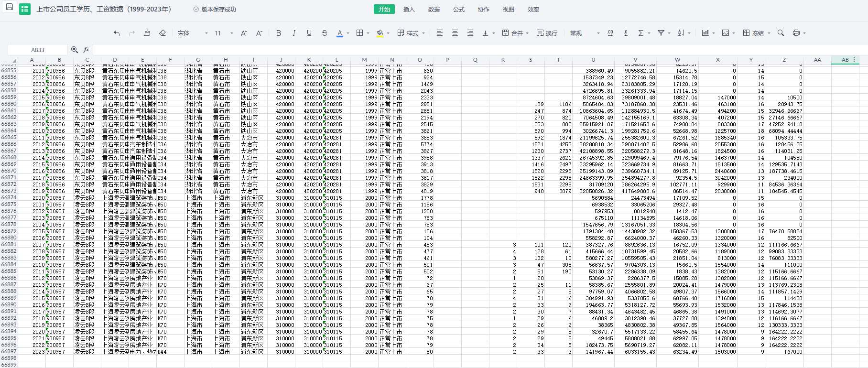Click the AB33 cell name box
This screenshot has width=868, height=368.
pyautogui.click(x=38, y=50)
